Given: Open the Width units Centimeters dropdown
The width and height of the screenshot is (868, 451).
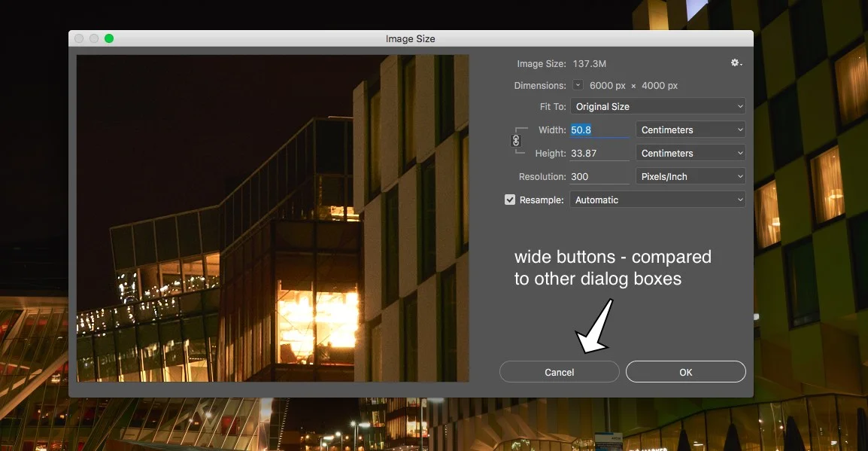Looking at the screenshot, I should pos(690,130).
